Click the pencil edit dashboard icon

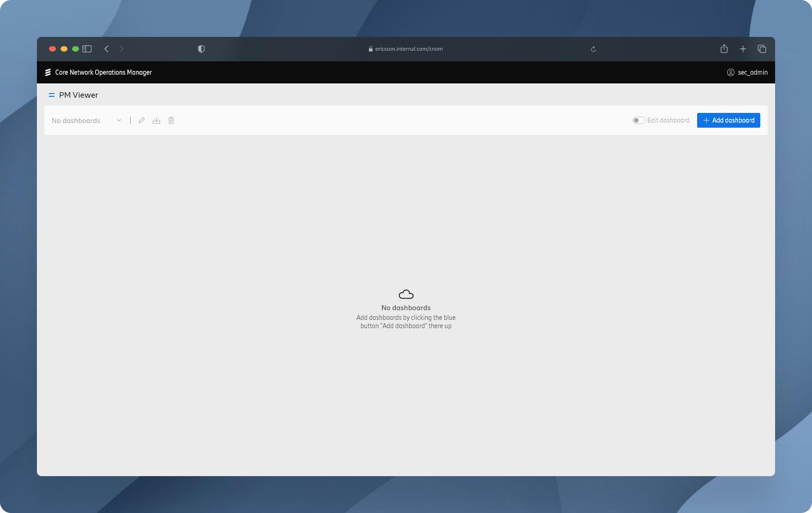pos(142,120)
